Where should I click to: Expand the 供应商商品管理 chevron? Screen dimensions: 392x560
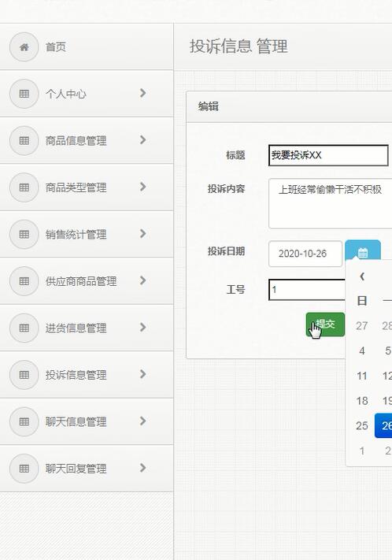point(142,280)
